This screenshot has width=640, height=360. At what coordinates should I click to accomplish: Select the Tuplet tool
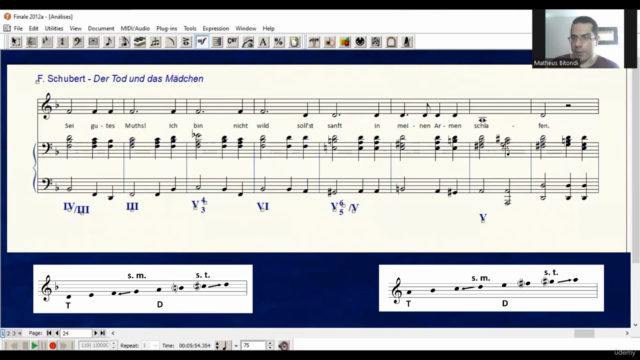156,42
